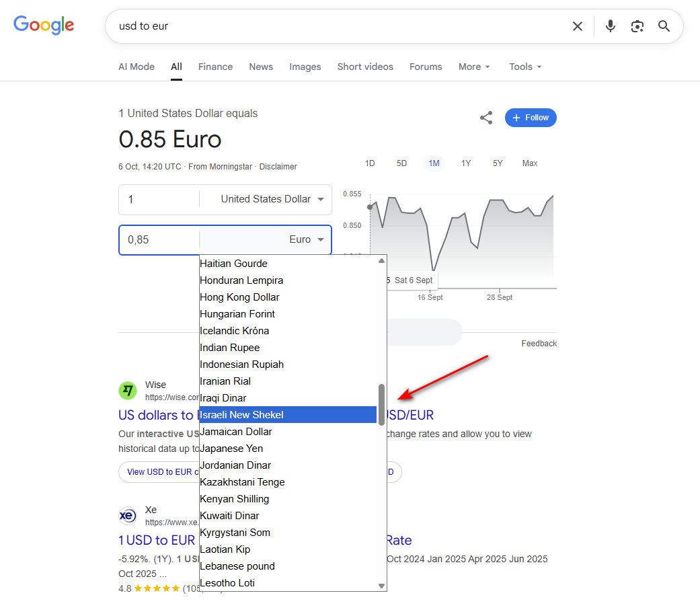Click the Google logo
The height and width of the screenshot is (616, 700).
[x=44, y=26]
